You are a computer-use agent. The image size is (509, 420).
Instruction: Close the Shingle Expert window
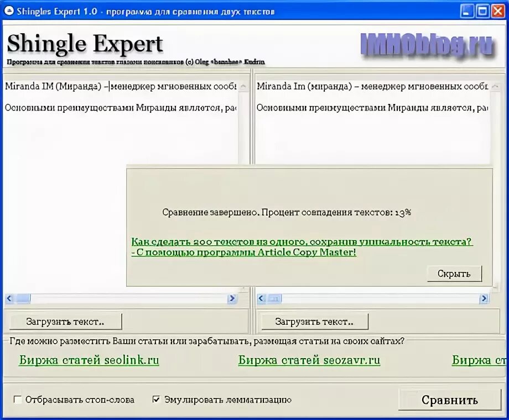pos(497,12)
